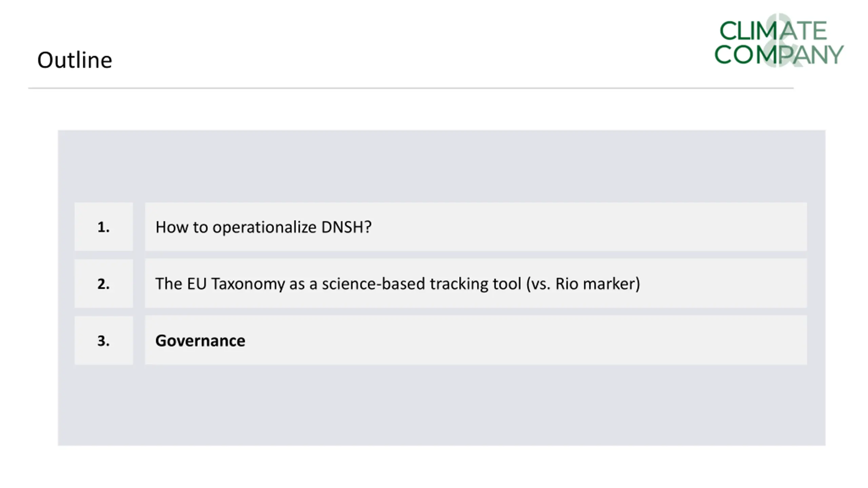Click the Outline slide title
Viewport: 868px width, 488px height.
pos(75,60)
